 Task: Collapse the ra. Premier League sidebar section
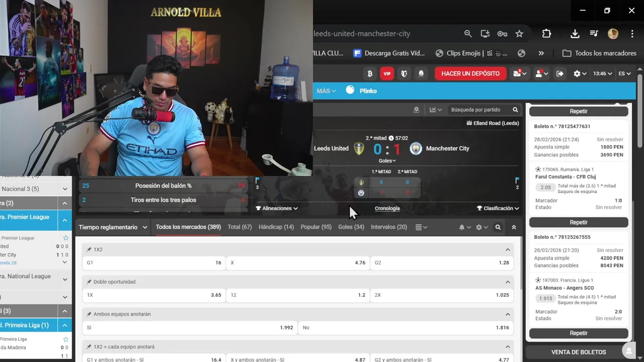coord(65,220)
